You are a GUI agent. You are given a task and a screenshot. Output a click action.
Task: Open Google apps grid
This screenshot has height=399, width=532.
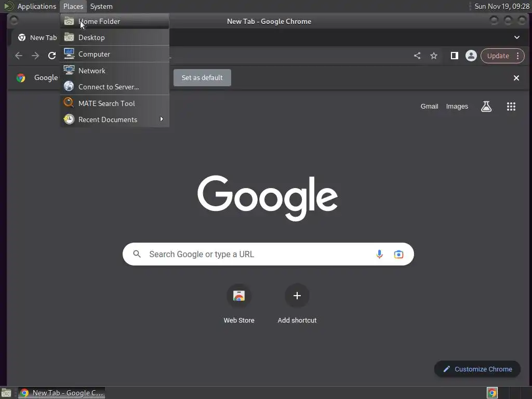tap(511, 107)
